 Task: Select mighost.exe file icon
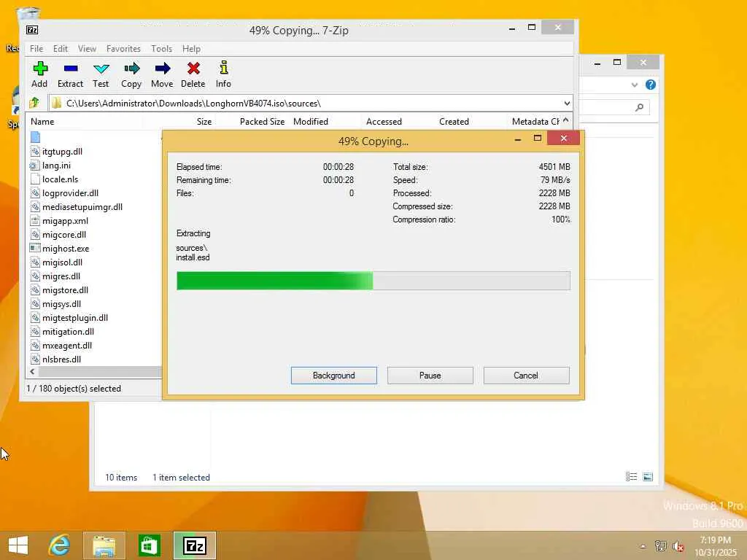click(x=35, y=248)
